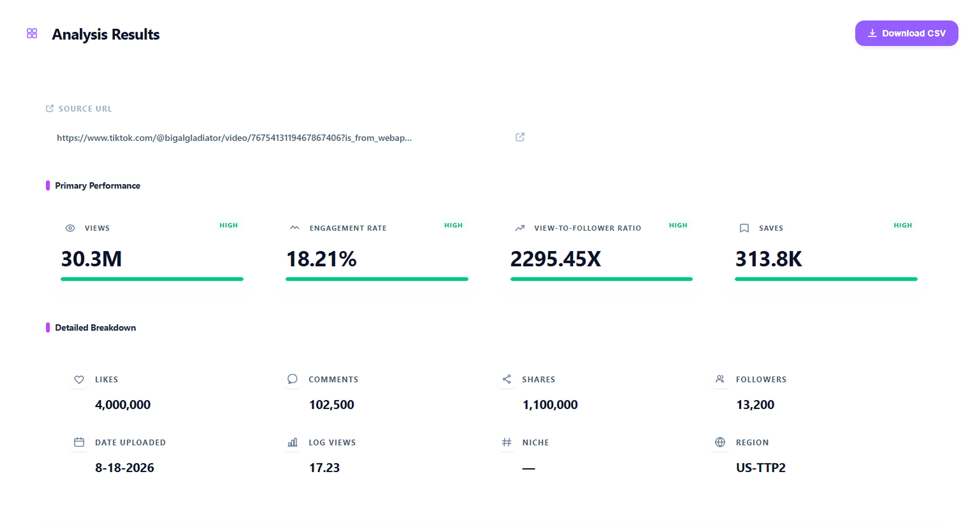The height and width of the screenshot is (521, 980).
Task: Select the 1,100,000 shares value
Action: [550, 405]
